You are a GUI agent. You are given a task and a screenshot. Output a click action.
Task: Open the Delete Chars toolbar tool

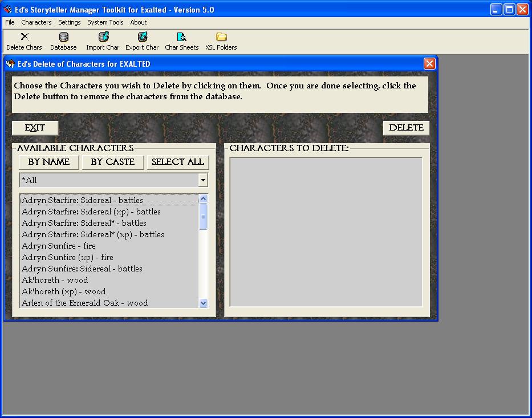click(x=24, y=42)
